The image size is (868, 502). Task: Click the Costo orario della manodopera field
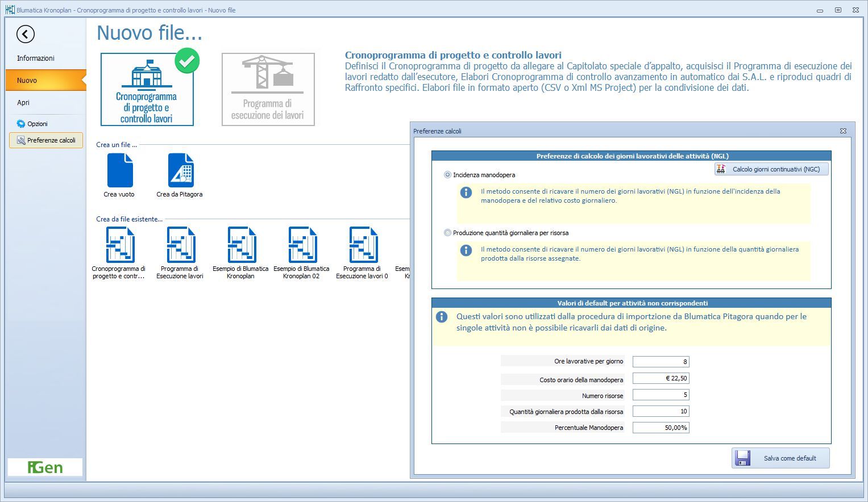(661, 378)
